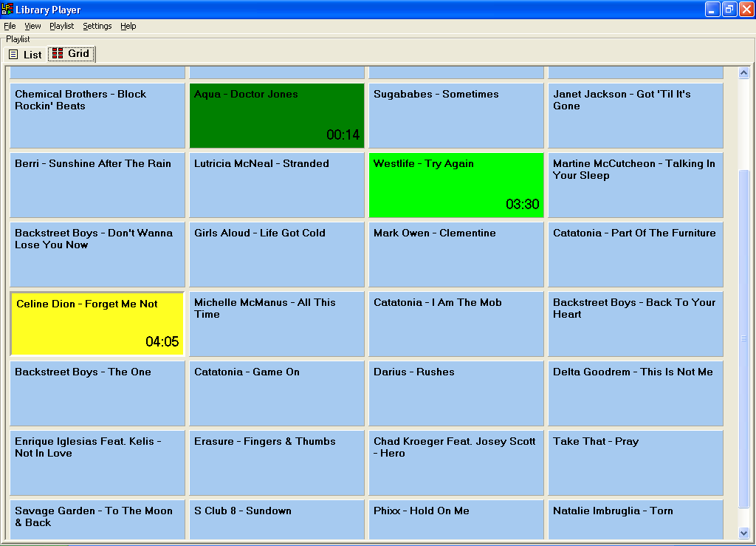Click the Library Player title bar icon

click(x=7, y=9)
